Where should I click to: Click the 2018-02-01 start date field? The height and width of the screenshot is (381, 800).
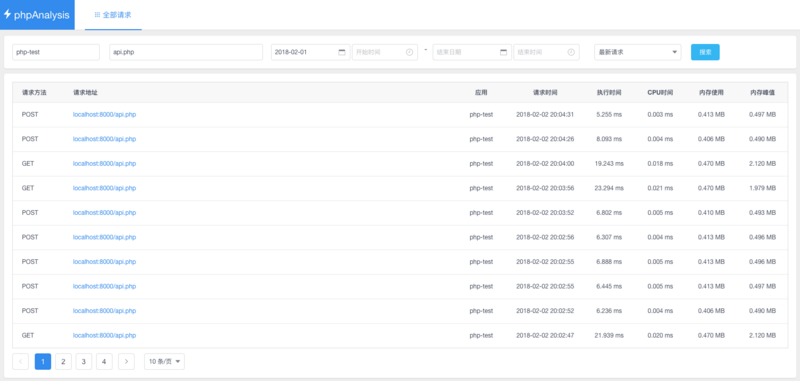(x=311, y=52)
